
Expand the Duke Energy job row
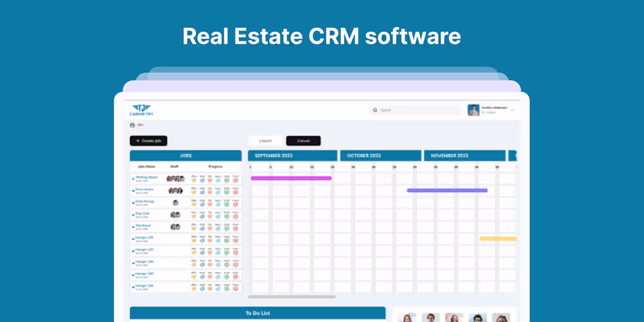click(133, 203)
